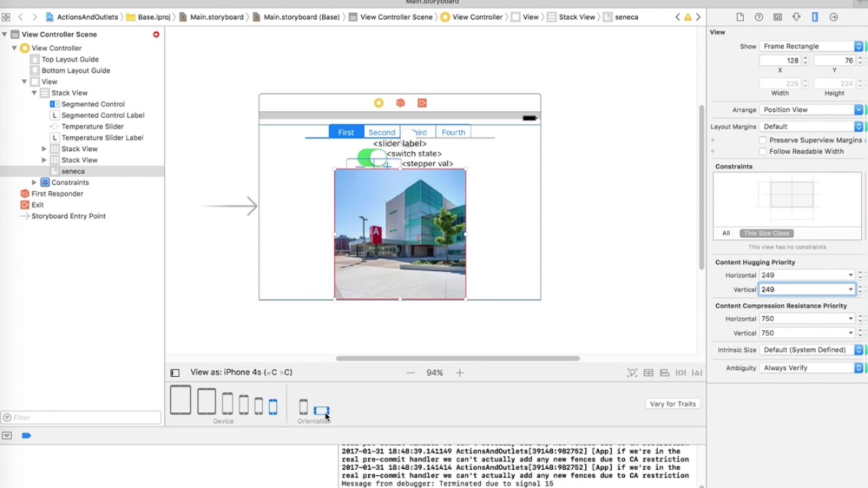The height and width of the screenshot is (488, 868).
Task: Open the Arrange Position View dropdown
Action: coord(811,110)
